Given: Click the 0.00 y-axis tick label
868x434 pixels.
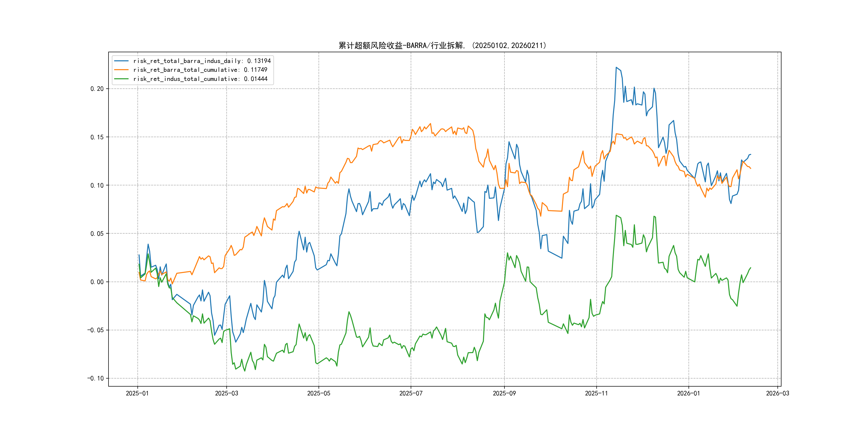Looking at the screenshot, I should click(97, 282).
